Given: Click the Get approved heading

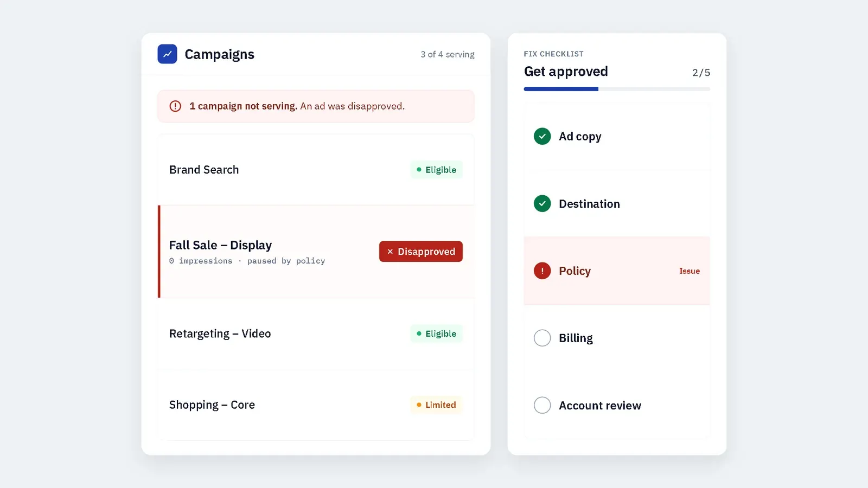Looking at the screenshot, I should tap(566, 72).
